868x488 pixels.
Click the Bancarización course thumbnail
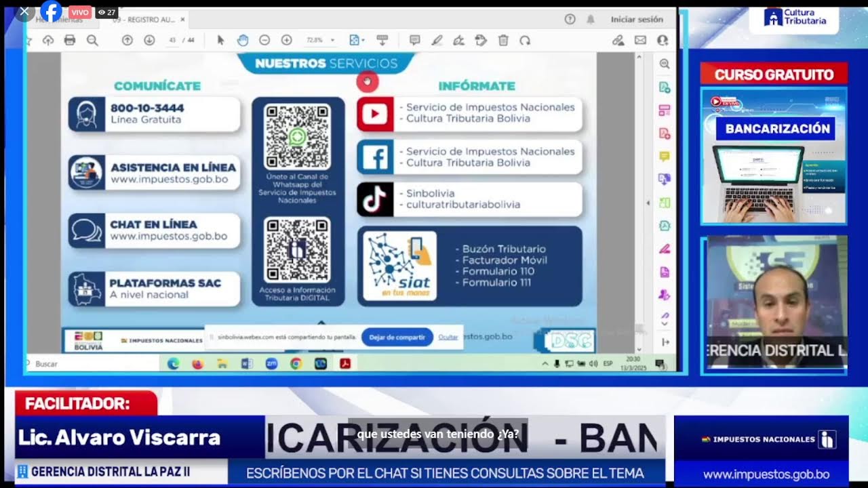(774, 155)
